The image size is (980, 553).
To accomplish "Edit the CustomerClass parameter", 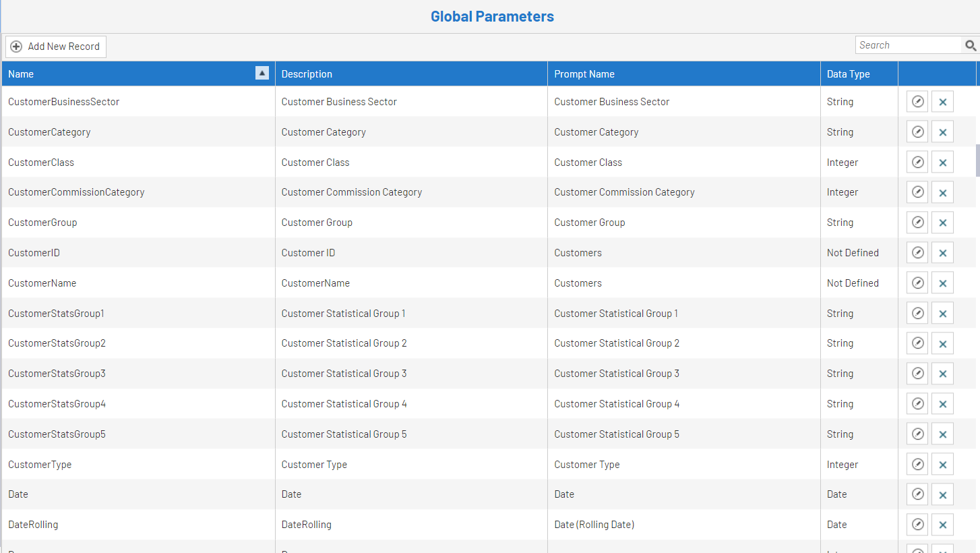I will [x=917, y=163].
